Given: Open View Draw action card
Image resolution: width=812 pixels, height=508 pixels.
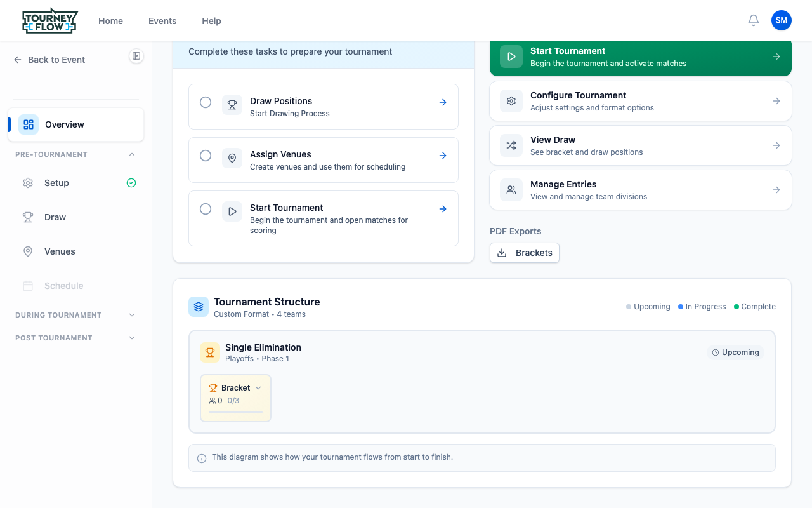Looking at the screenshot, I should pos(641,145).
